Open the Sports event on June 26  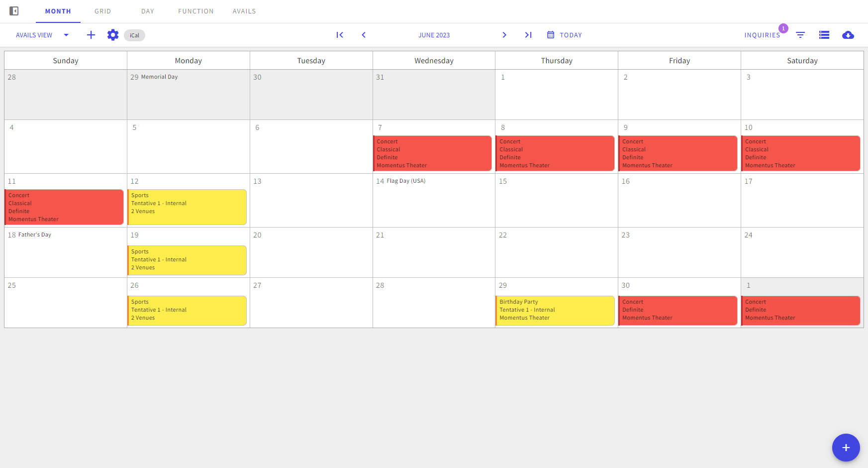coord(187,311)
